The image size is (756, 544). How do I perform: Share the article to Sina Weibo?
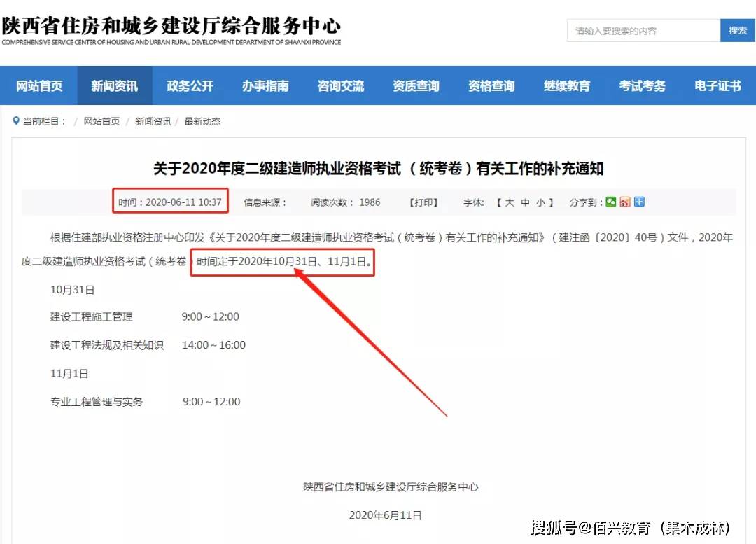tap(626, 202)
